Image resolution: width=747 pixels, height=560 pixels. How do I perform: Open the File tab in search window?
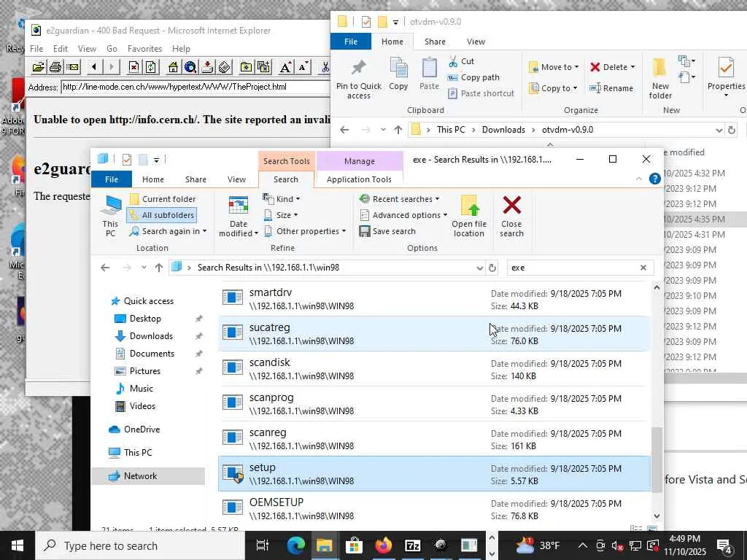point(112,179)
